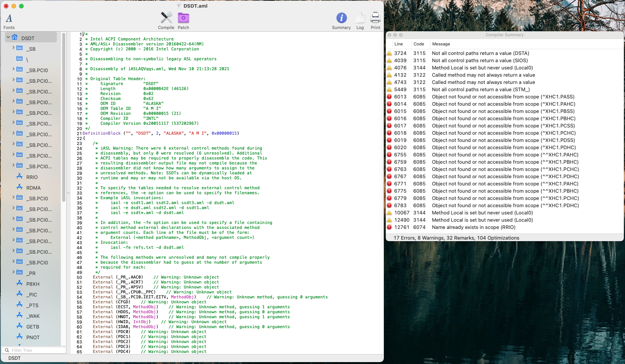This screenshot has height=364, width=625.
Task: Select the RRIO method icon in tree
Action: (x=19, y=177)
